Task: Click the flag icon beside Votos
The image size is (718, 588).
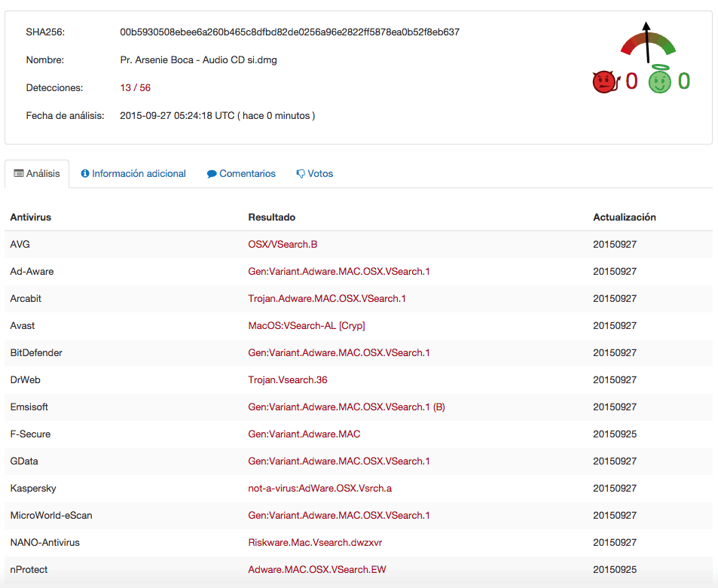Action: pos(300,173)
